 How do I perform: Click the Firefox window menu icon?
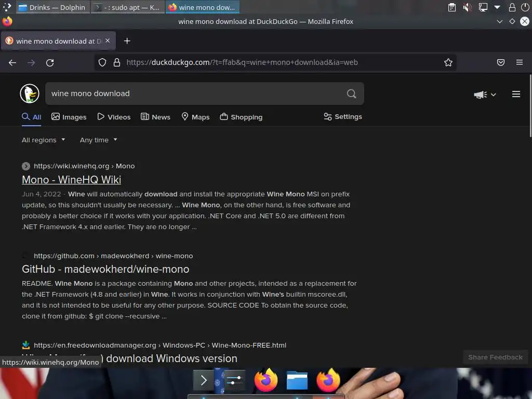pos(7,21)
